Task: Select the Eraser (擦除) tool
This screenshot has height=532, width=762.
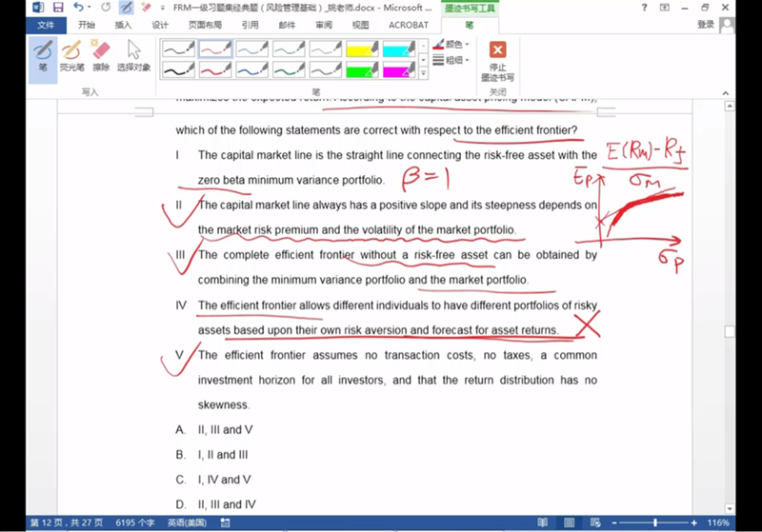Action: [x=102, y=54]
